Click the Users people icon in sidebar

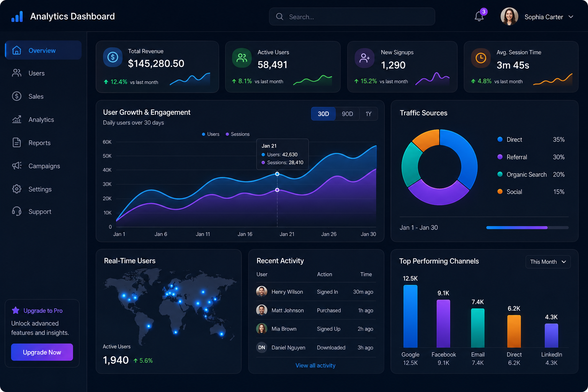17,73
